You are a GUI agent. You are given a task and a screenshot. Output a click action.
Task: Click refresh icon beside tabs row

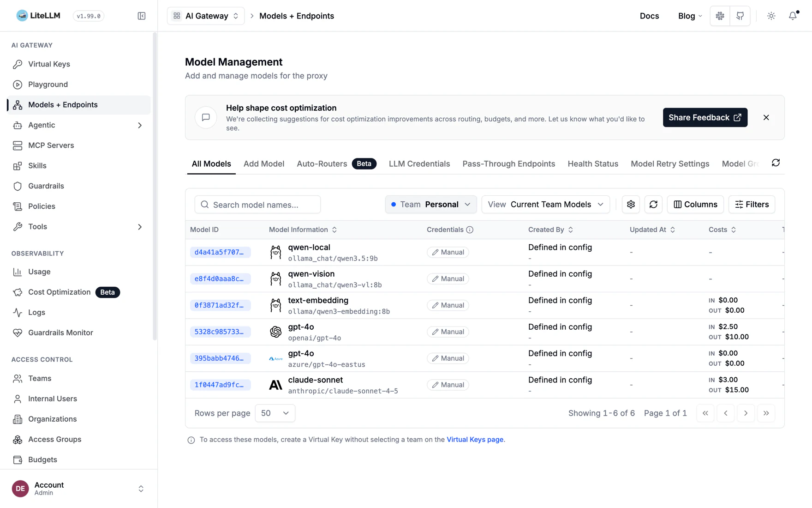(x=776, y=163)
